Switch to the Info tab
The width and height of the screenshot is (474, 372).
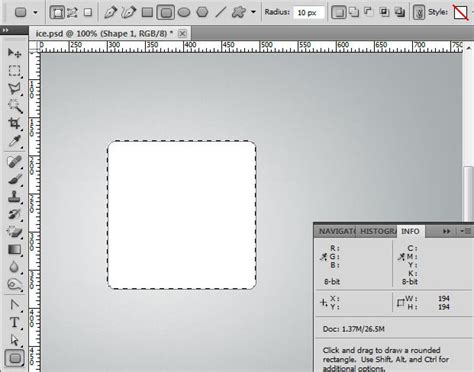click(x=411, y=231)
